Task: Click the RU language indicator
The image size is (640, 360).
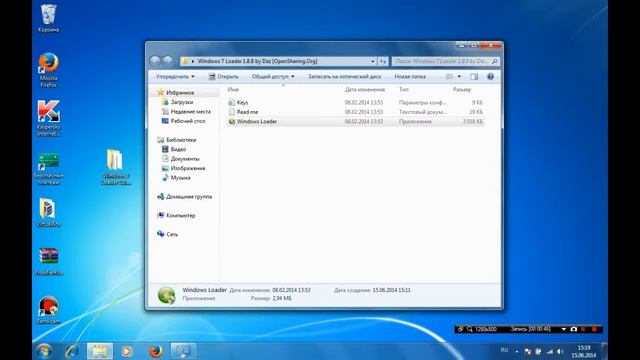Action: 504,350
